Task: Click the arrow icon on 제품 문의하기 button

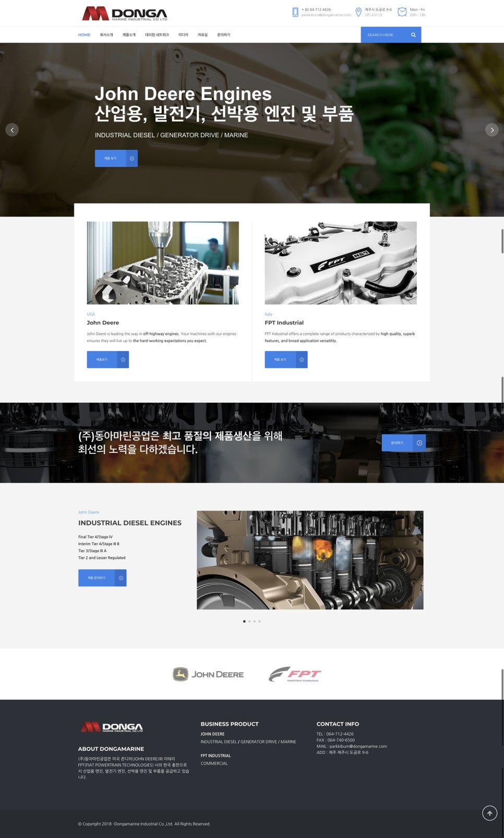Action: (121, 578)
